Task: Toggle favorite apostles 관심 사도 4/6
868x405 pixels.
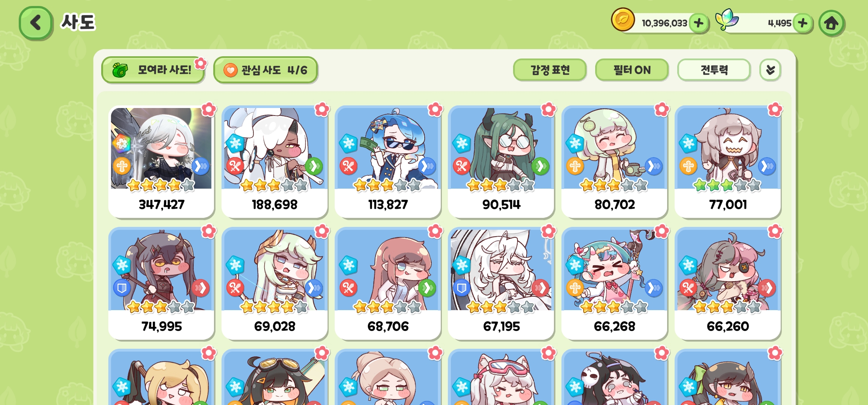Action: point(265,70)
